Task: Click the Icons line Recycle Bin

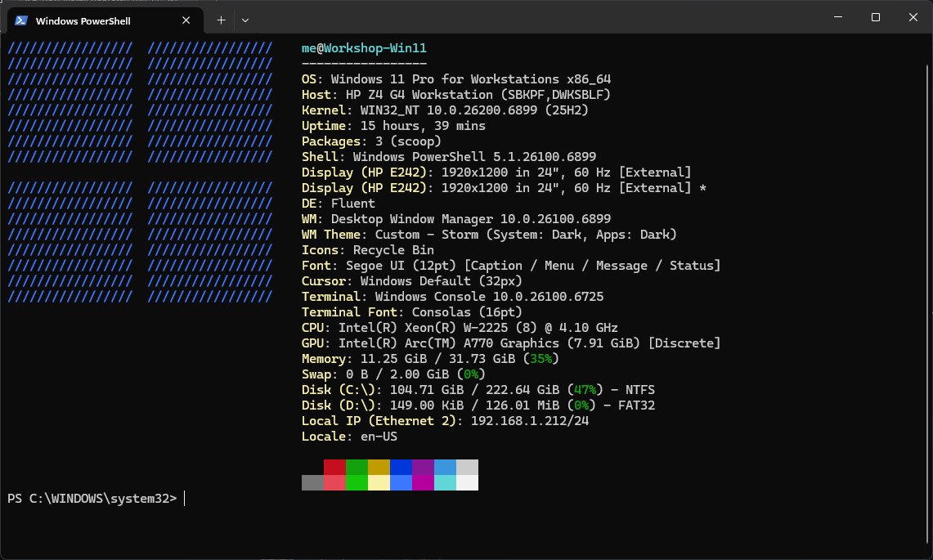Action: click(x=368, y=250)
